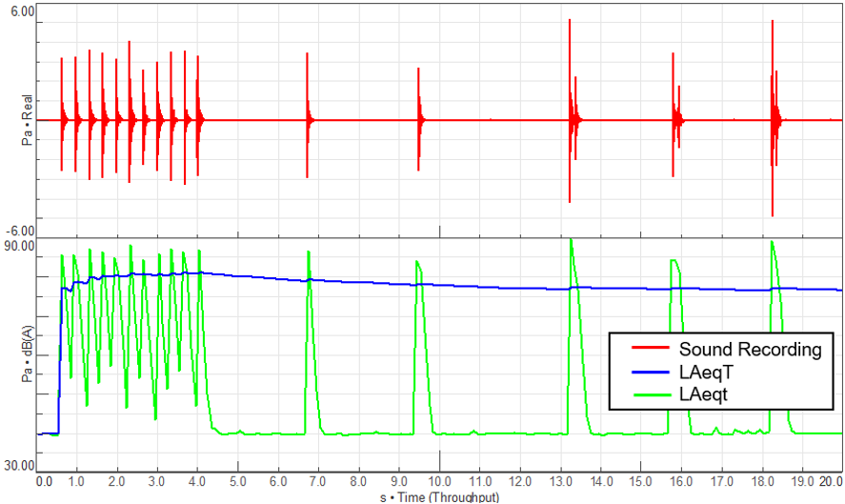Click the '9.0' time axis tick
This screenshot has height=504, width=845.
(399, 481)
